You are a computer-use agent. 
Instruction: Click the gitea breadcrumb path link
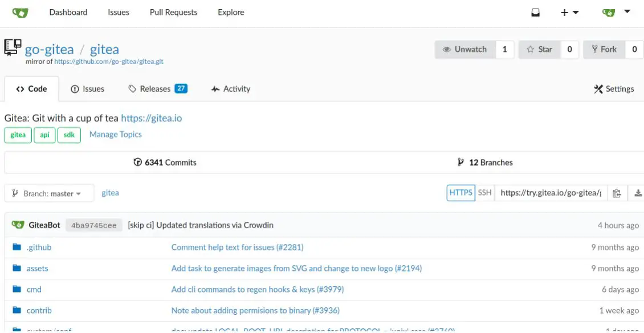click(110, 193)
